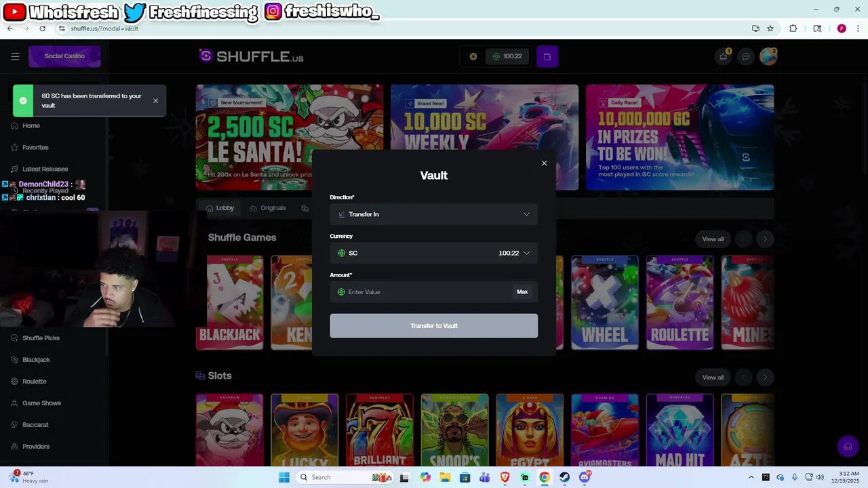This screenshot has width=868, height=488.
Task: Select the SC 100.22 balance
Action: click(507, 56)
